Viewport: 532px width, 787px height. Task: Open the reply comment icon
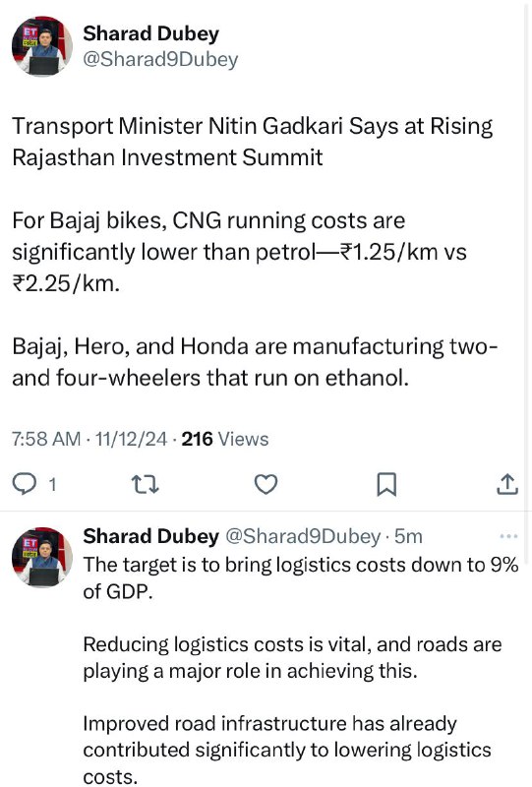click(x=24, y=484)
